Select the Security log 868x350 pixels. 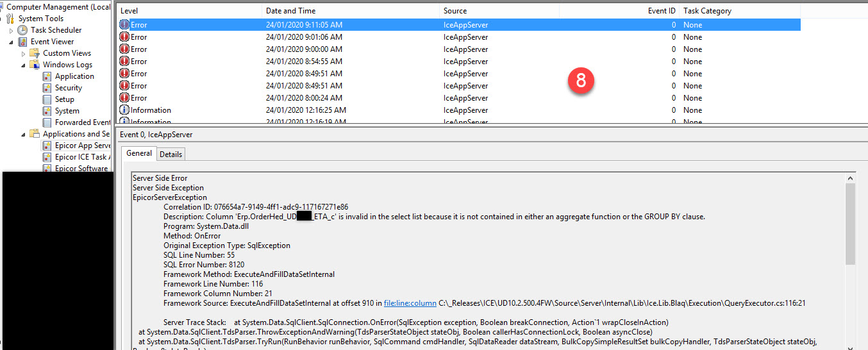pyautogui.click(x=69, y=88)
